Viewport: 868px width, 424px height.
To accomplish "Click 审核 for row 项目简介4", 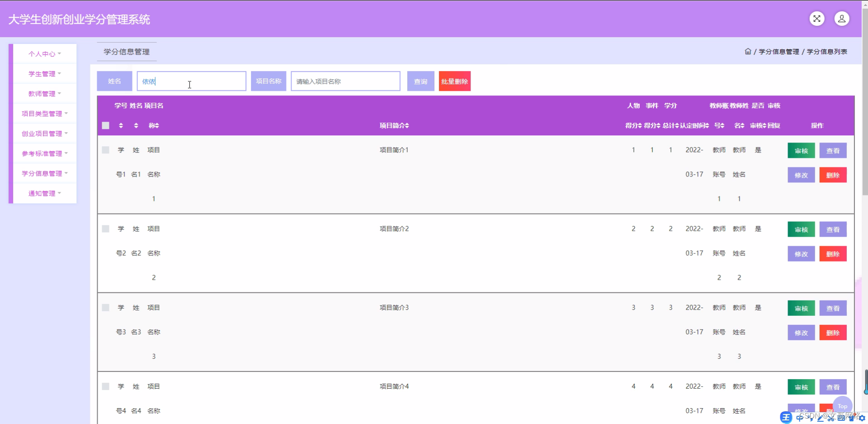I will coord(801,387).
